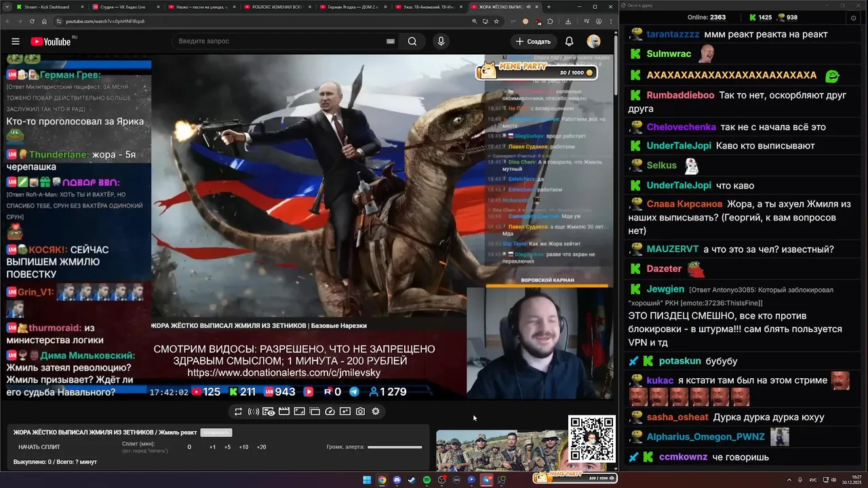Add +10 minutes to the split
Image resolution: width=868 pixels, height=488 pixels.
tap(243, 447)
